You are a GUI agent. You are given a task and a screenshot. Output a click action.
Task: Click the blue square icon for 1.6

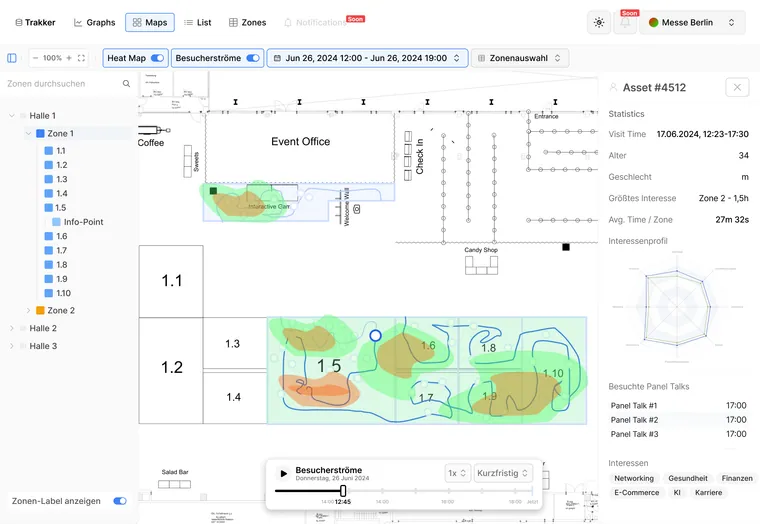pos(48,236)
